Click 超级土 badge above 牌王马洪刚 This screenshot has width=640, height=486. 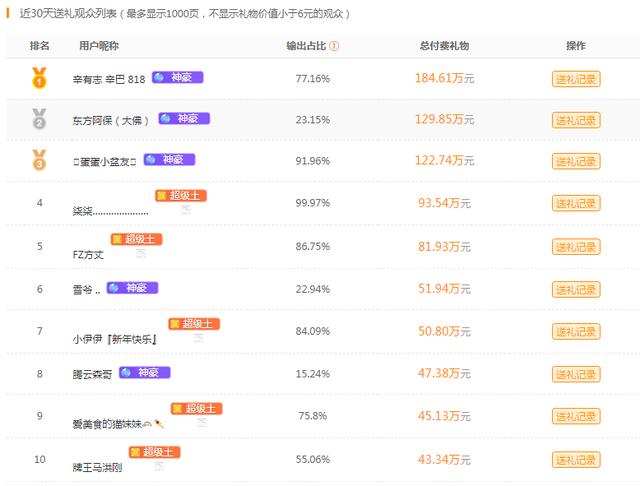coord(154,452)
